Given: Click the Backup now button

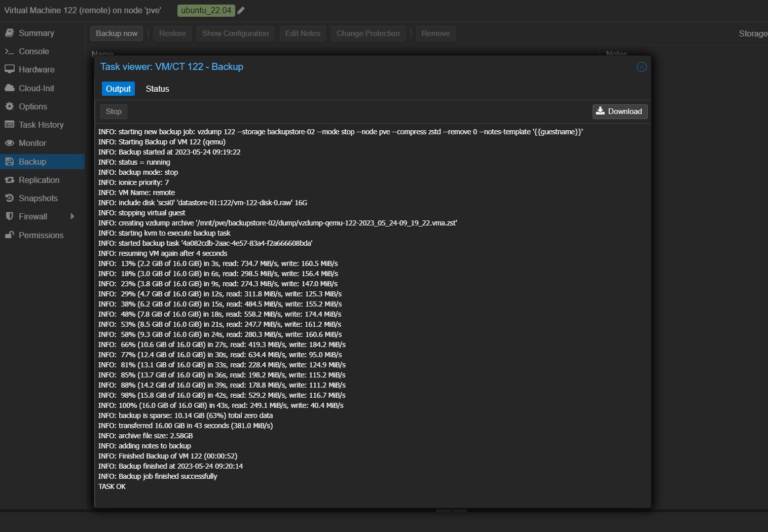Looking at the screenshot, I should 117,33.
